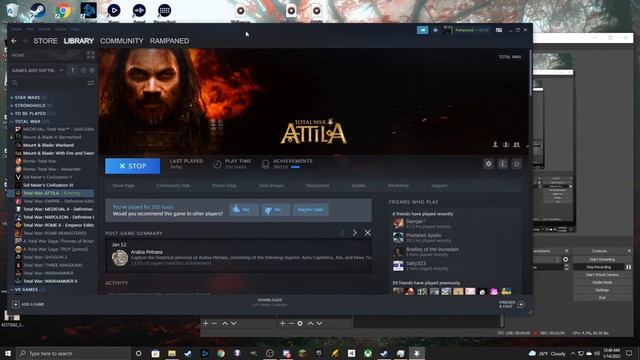Click the Windows taskbar search box
The height and width of the screenshot is (360, 640).
tap(73, 353)
